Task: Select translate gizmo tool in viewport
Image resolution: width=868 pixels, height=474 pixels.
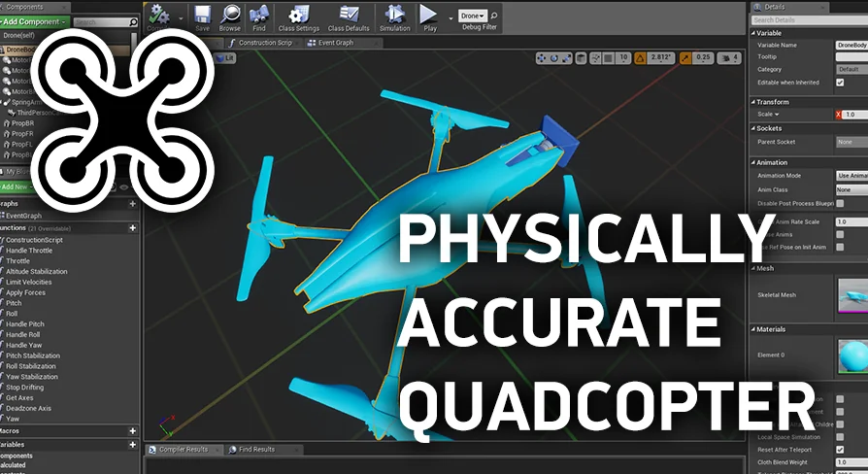Action: click(542, 57)
